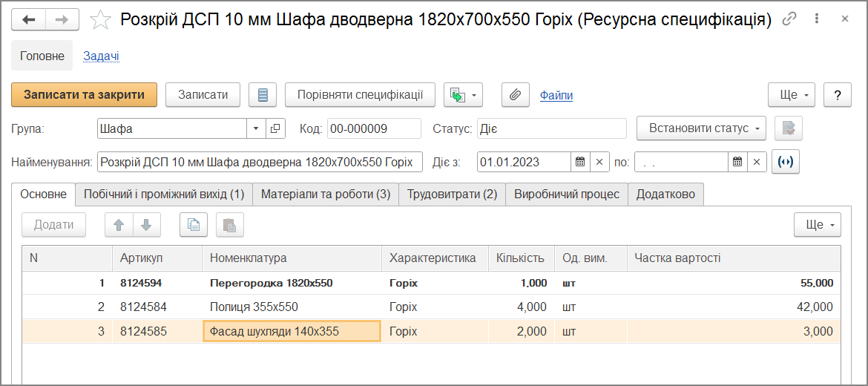Clear the 'по' end date field
The height and width of the screenshot is (386, 868).
coord(757,162)
